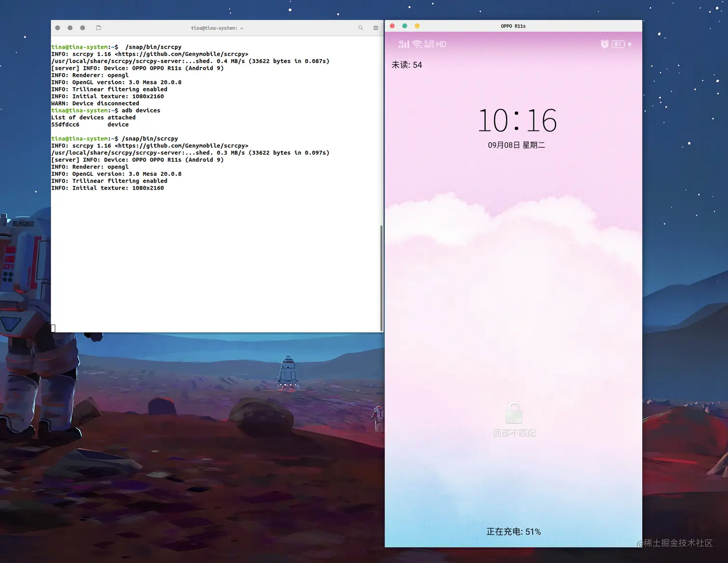The height and width of the screenshot is (563, 728).
Task: Click the 未读: 54 unread text on phone
Action: tap(407, 65)
